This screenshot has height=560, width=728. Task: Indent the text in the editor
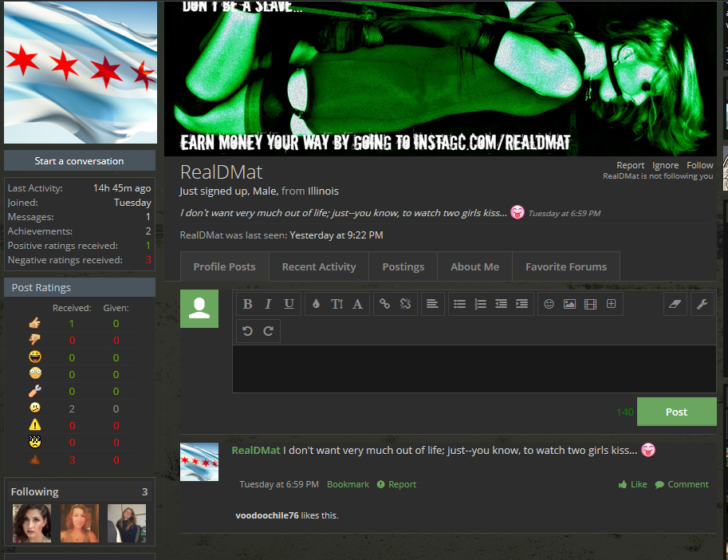521,304
